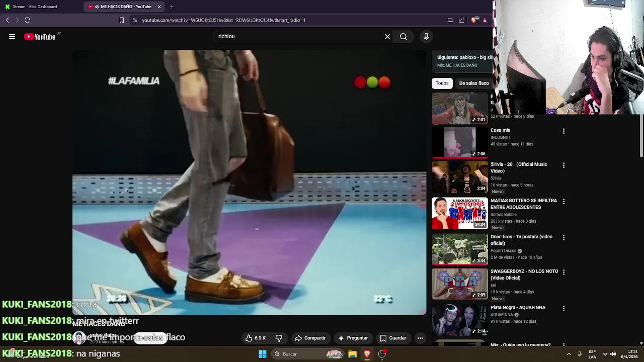Open options menu for 5i1via - 20

point(563,165)
